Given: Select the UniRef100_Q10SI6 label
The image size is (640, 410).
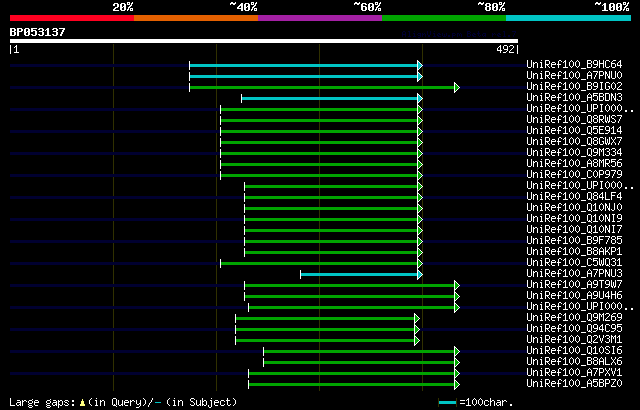Looking at the screenshot, I should (x=574, y=351).
